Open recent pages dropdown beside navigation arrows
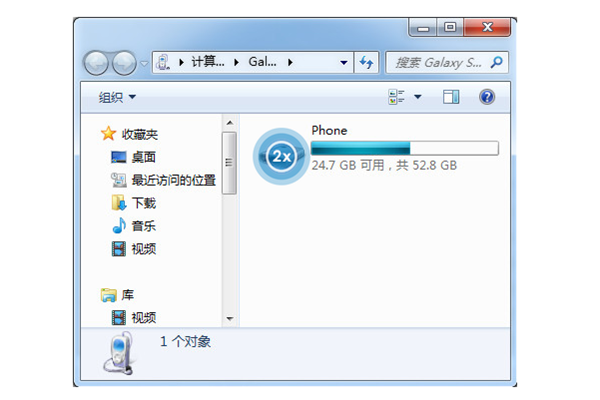This screenshot has height=400, width=600. coord(144,63)
